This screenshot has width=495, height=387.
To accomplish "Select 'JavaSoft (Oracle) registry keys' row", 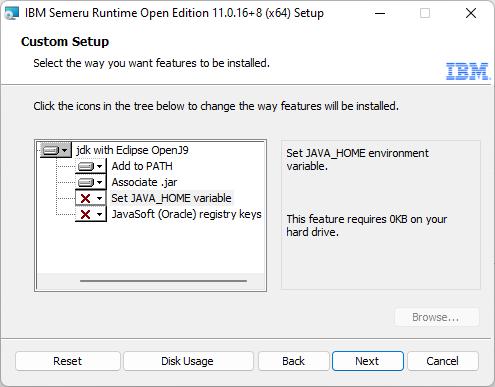I will (x=186, y=214).
